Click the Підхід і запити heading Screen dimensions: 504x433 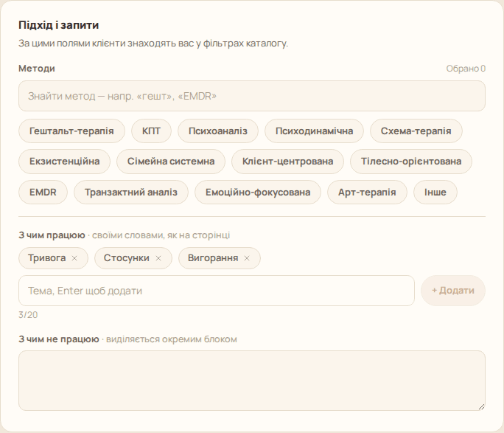pyautogui.click(x=58, y=25)
